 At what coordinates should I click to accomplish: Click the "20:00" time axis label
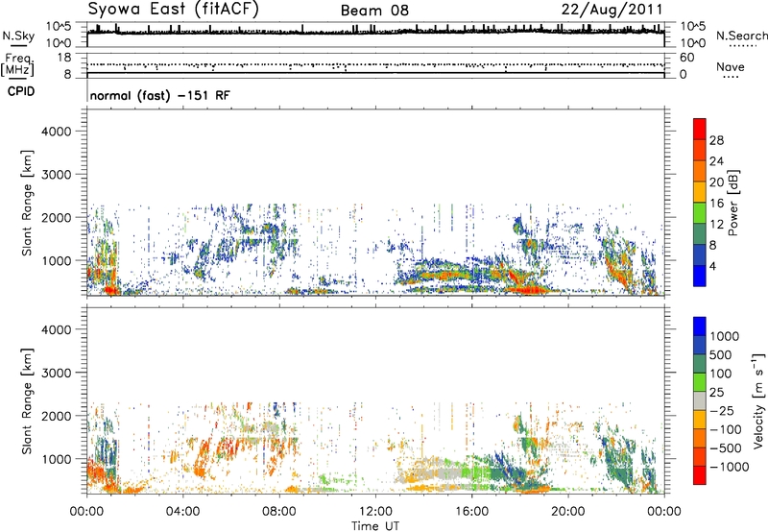[x=568, y=512]
